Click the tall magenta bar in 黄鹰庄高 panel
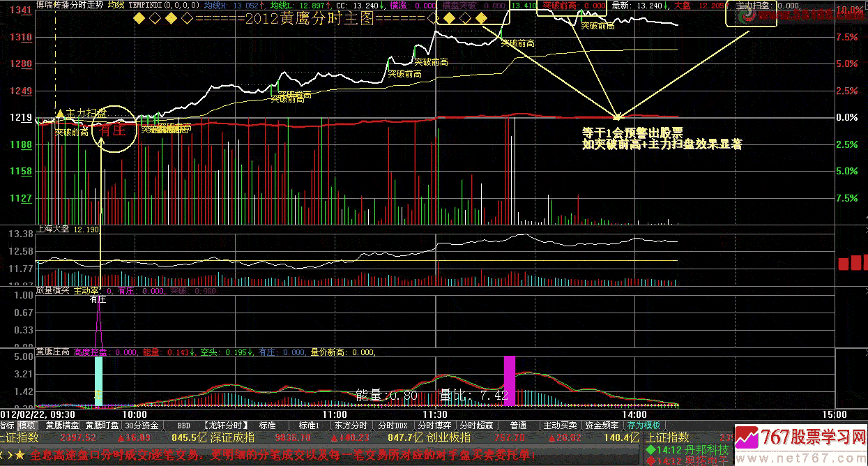This screenshot has width=868, height=466. [510, 380]
